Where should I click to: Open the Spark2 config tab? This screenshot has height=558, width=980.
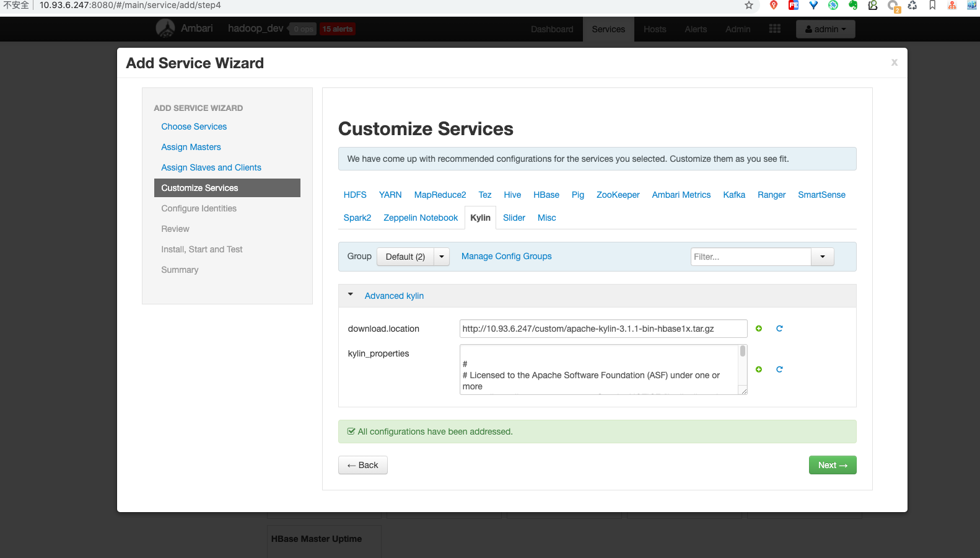[357, 218]
